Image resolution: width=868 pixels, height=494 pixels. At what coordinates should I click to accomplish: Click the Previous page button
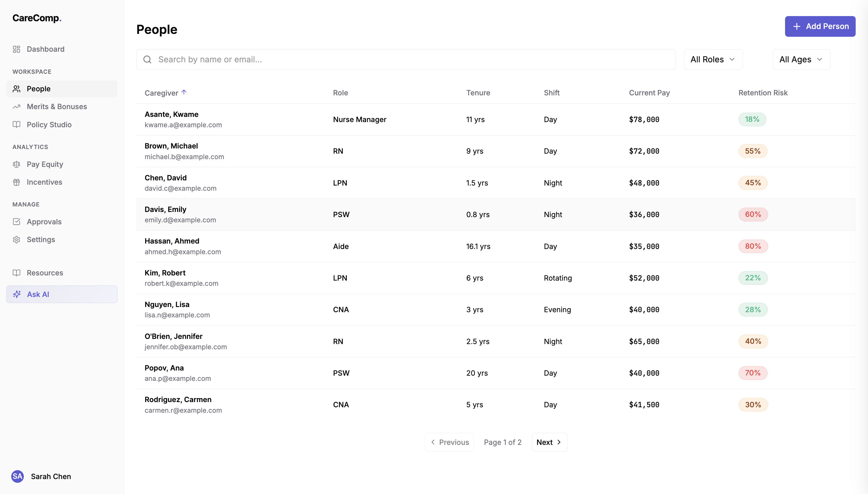pyautogui.click(x=449, y=442)
